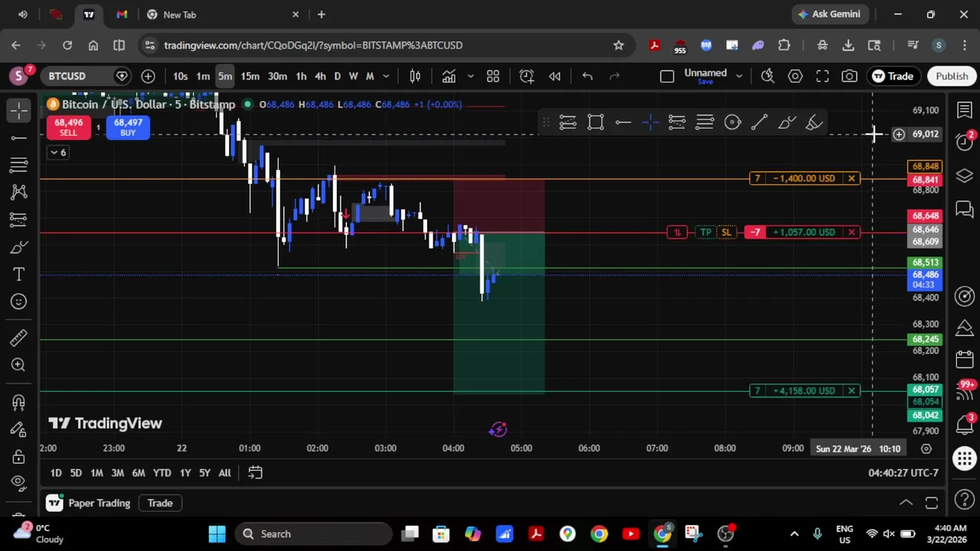Switch to the 1m timeframe

pyautogui.click(x=203, y=76)
